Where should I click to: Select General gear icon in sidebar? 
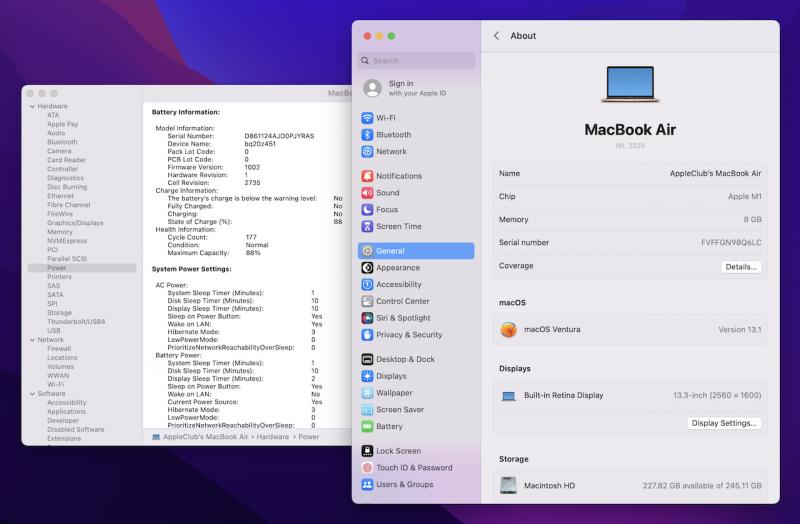tap(367, 251)
